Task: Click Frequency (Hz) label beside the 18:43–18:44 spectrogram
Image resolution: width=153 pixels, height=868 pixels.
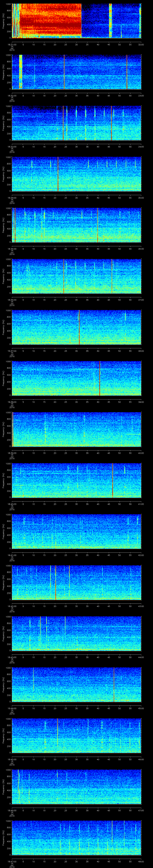Action: point(3,634)
